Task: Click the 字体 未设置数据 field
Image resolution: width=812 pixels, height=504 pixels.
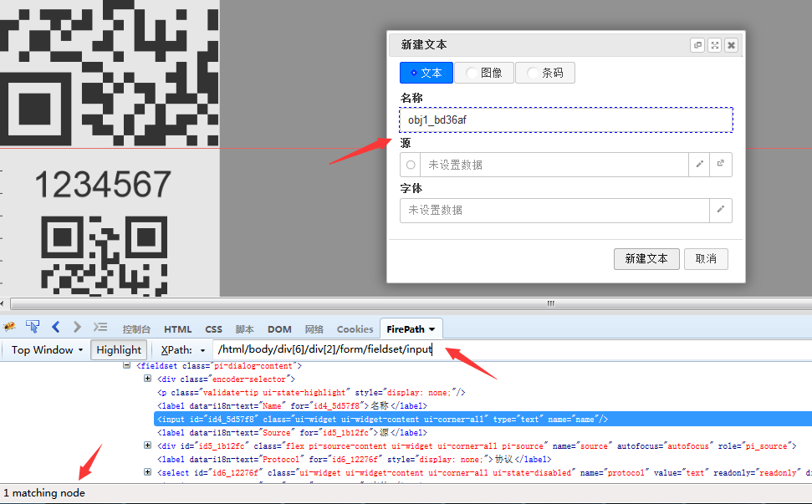Action: [x=554, y=210]
